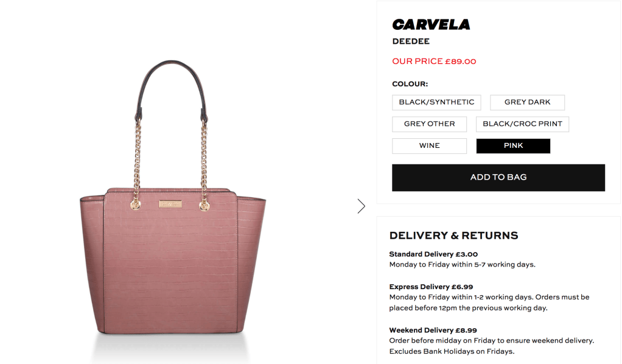
Task: Click the Our Price £89.00 text
Action: [434, 61]
